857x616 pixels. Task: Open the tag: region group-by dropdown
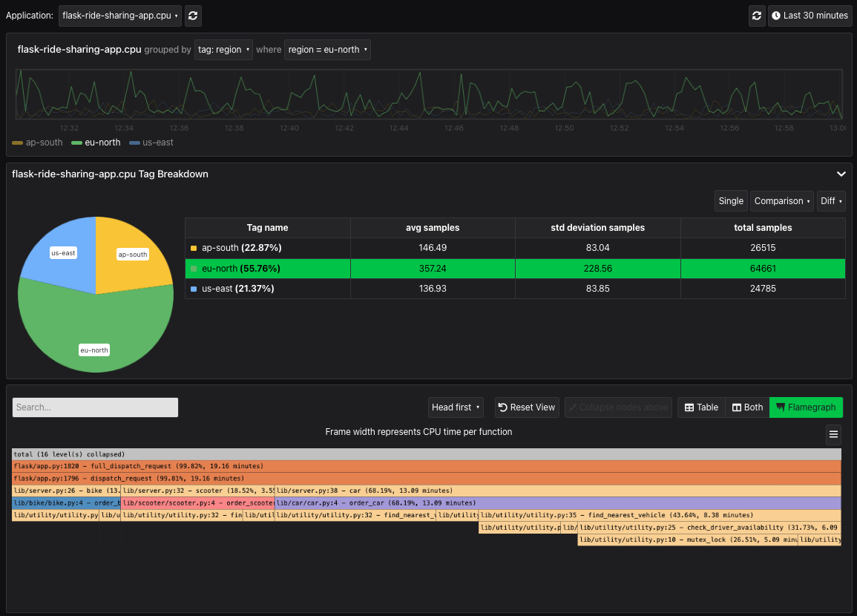223,49
